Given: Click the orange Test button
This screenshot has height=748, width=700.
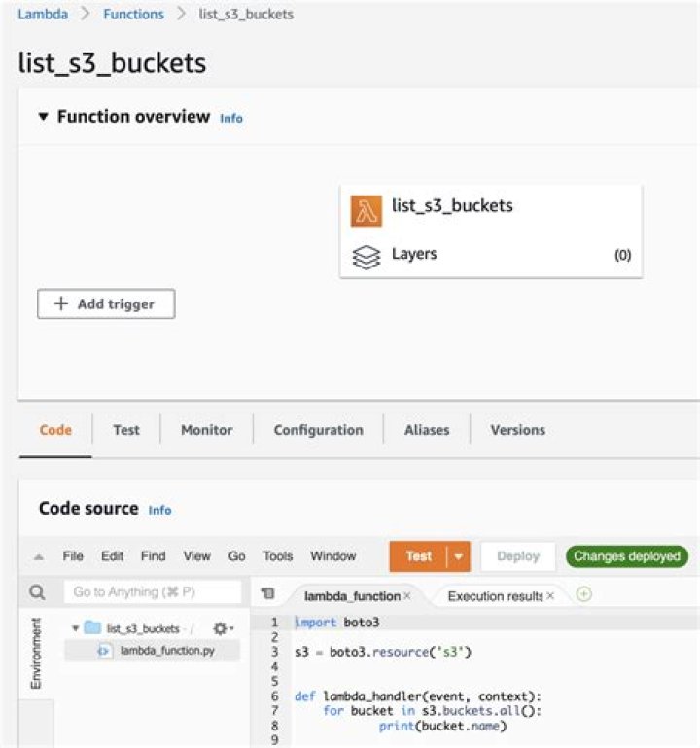Looking at the screenshot, I should pos(419,556).
